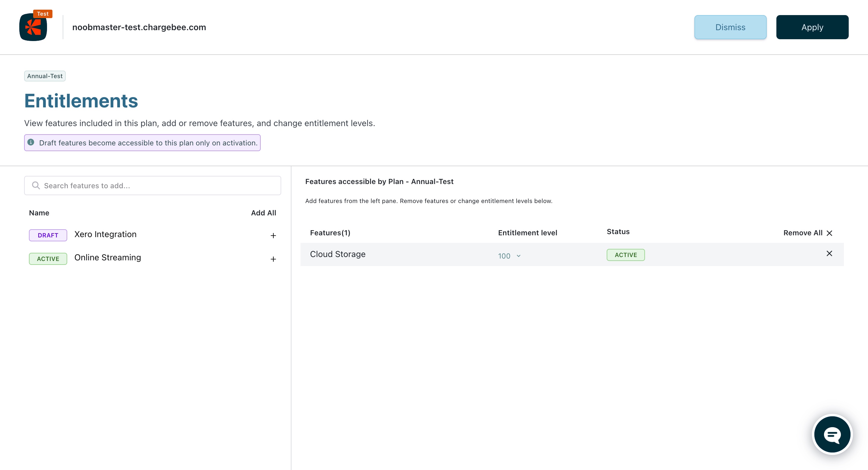Click the 100 entitlement level value
868x470 pixels.
[504, 256]
